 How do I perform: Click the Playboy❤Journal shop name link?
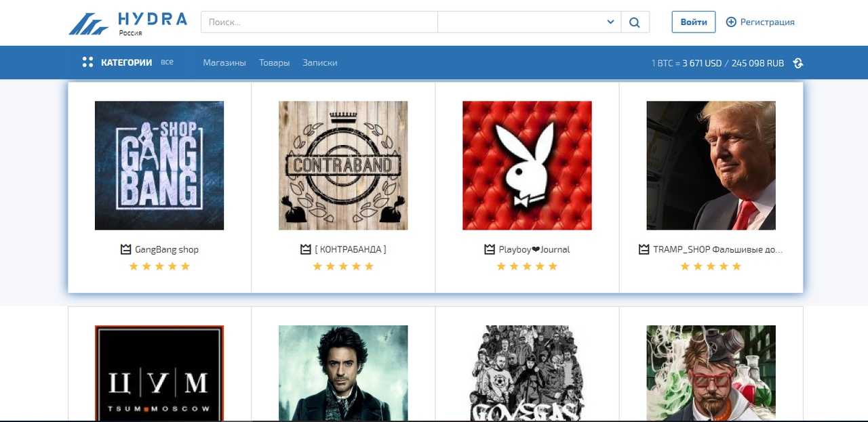click(534, 249)
